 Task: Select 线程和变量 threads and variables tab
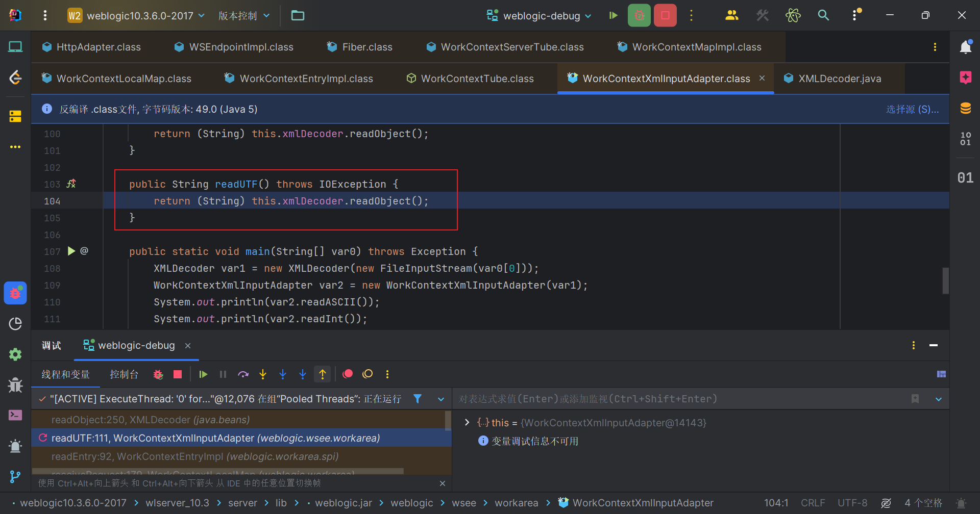(65, 374)
